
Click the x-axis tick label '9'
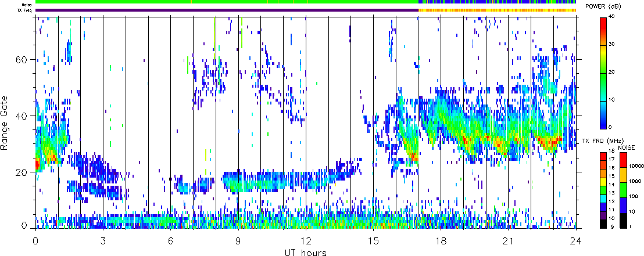pos(238,241)
